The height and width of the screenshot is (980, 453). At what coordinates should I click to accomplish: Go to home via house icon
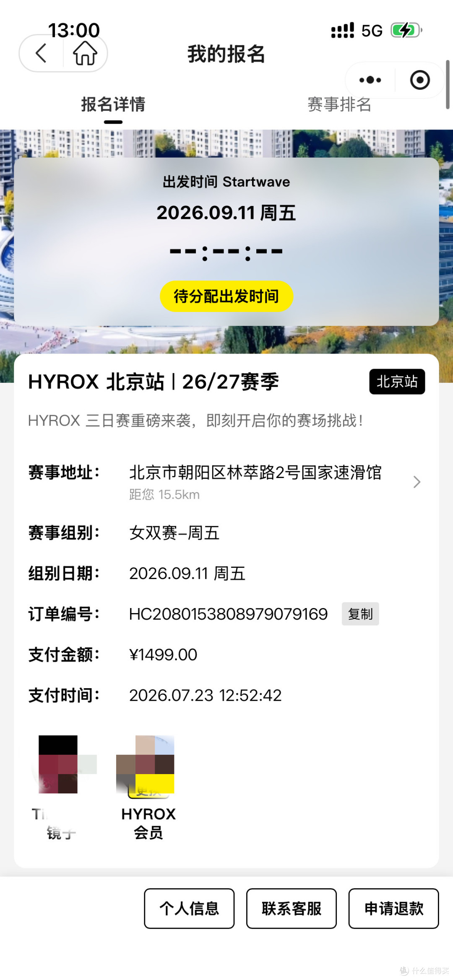click(85, 53)
